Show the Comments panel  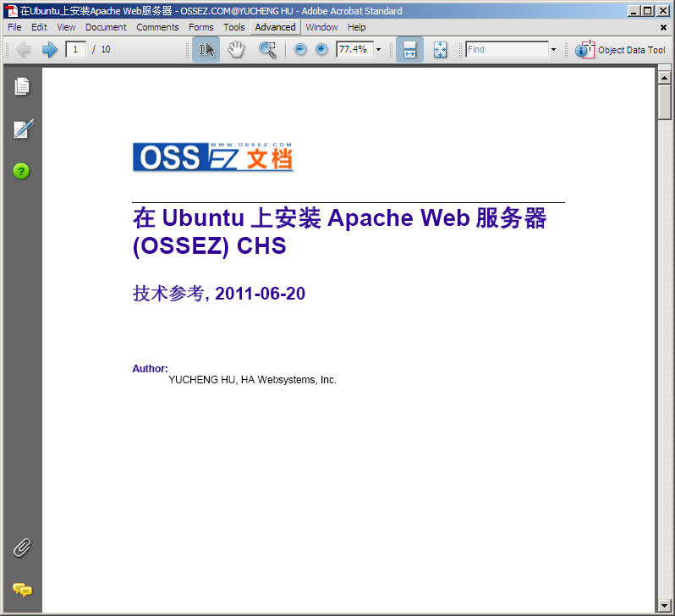(x=22, y=590)
